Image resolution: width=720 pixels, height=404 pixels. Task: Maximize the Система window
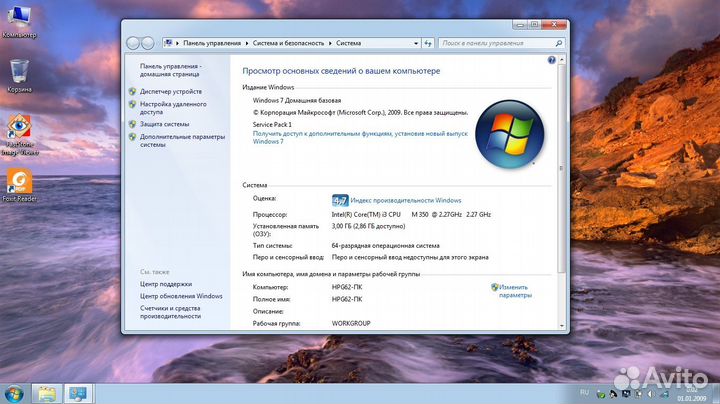[534, 25]
